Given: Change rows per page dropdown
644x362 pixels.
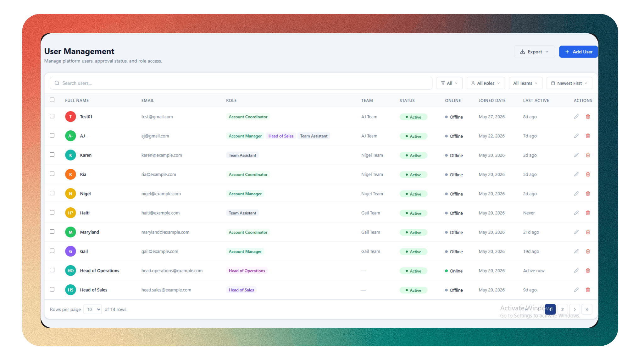Looking at the screenshot, I should click(x=92, y=310).
